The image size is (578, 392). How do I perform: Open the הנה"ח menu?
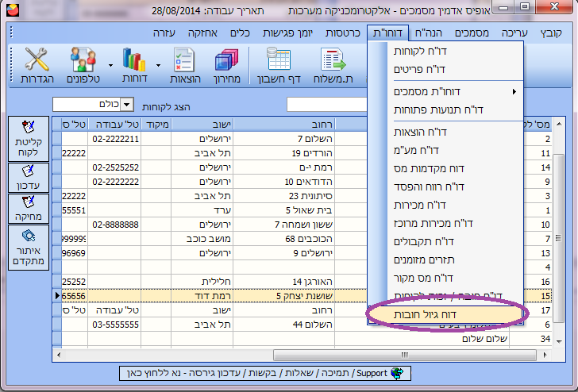(x=429, y=33)
